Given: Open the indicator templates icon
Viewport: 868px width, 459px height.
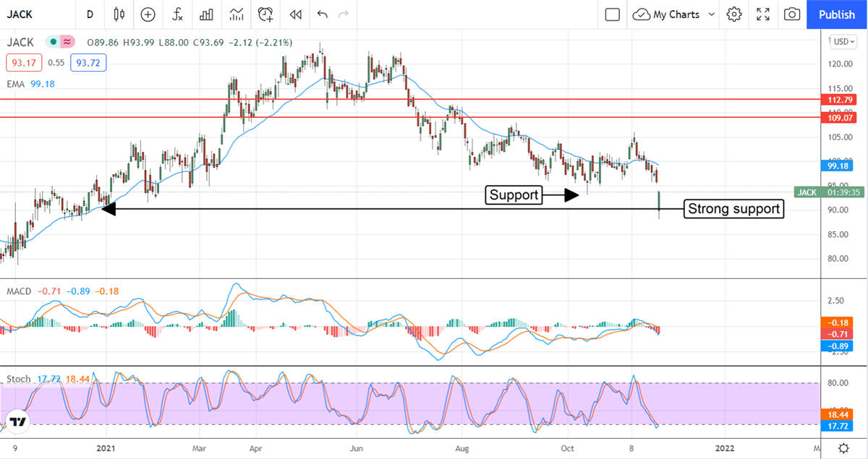Looking at the screenshot, I should click(236, 14).
